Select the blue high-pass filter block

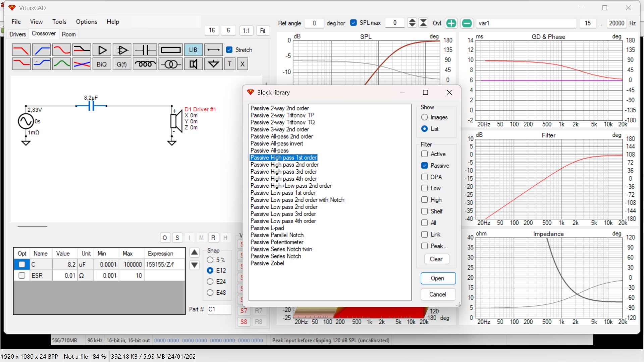41,50
